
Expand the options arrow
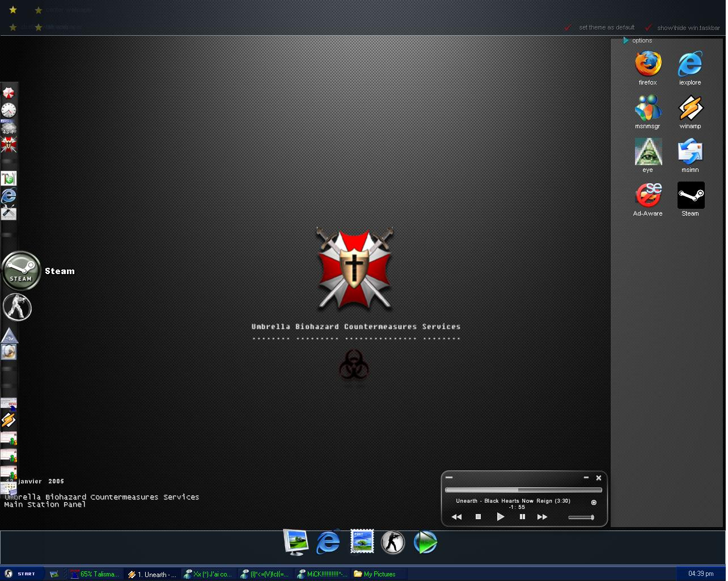point(626,40)
